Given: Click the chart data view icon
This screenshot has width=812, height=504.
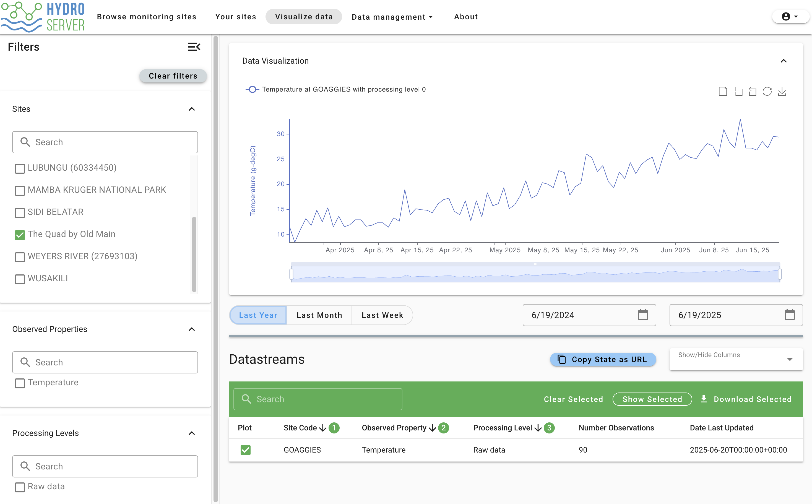Looking at the screenshot, I should pos(722,91).
